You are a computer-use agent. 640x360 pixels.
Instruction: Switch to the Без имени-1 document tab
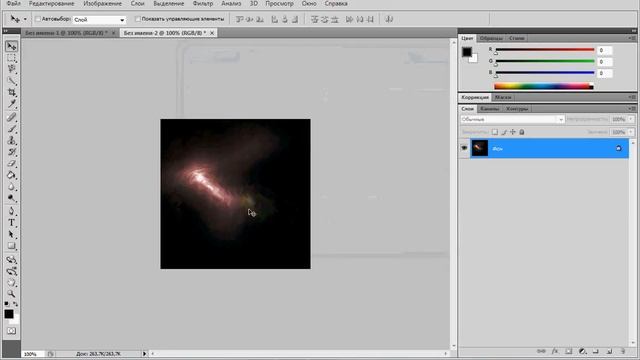(66, 33)
